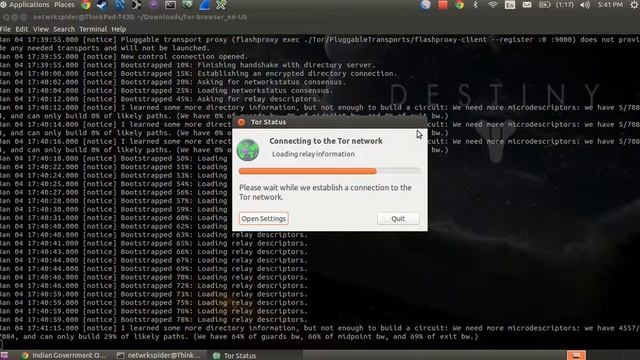
Task: Click the 5:41 PM clock
Action: (x=610, y=5)
